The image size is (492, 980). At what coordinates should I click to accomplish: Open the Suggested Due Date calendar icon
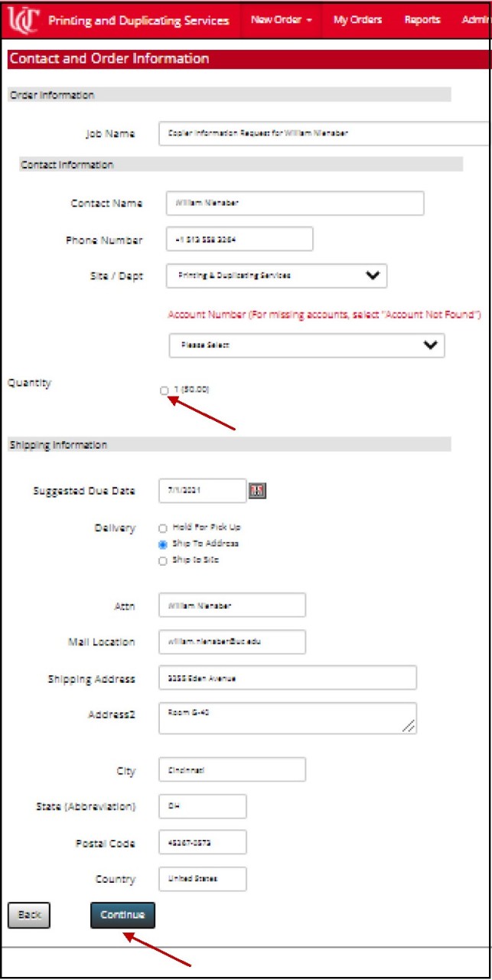pos(257,491)
